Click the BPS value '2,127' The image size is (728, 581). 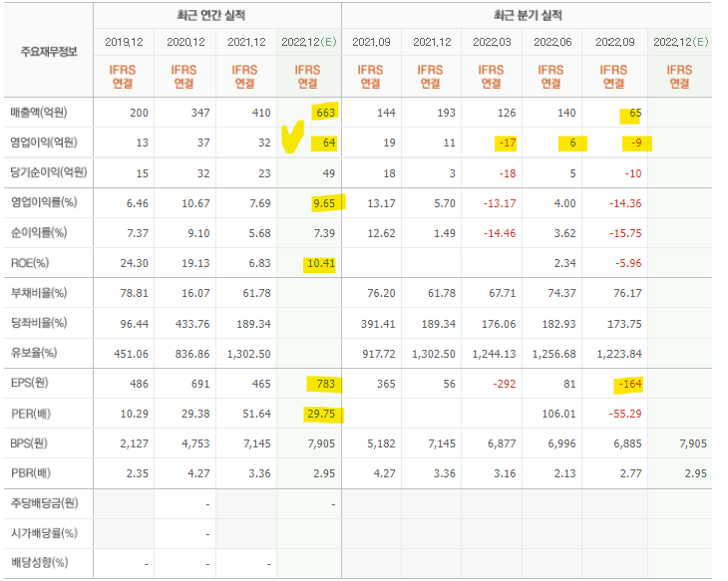[135, 443]
